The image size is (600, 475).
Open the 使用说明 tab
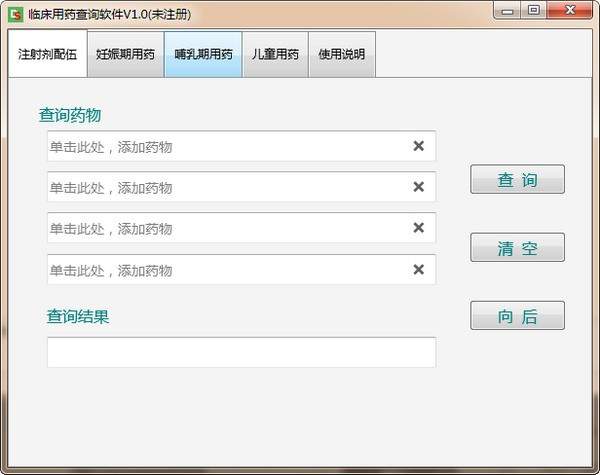pos(342,54)
